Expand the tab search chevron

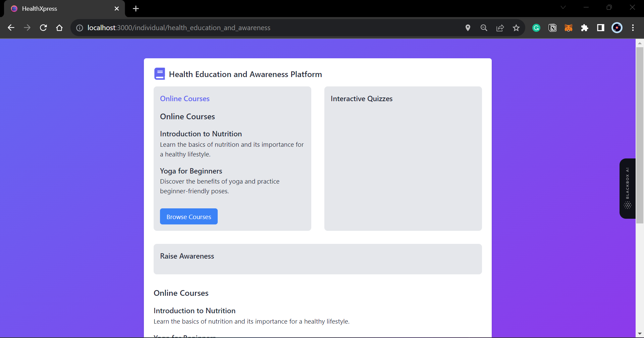pyautogui.click(x=563, y=7)
